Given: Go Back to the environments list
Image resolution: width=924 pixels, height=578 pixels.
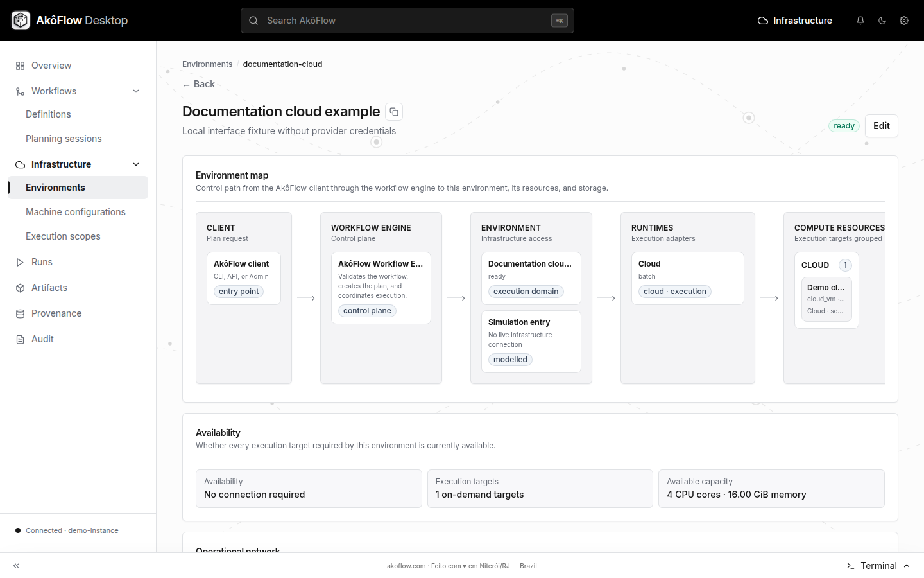Looking at the screenshot, I should (199, 84).
